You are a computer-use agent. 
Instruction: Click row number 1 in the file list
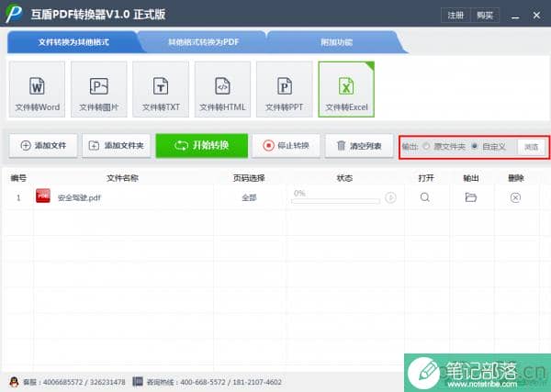tap(18, 197)
